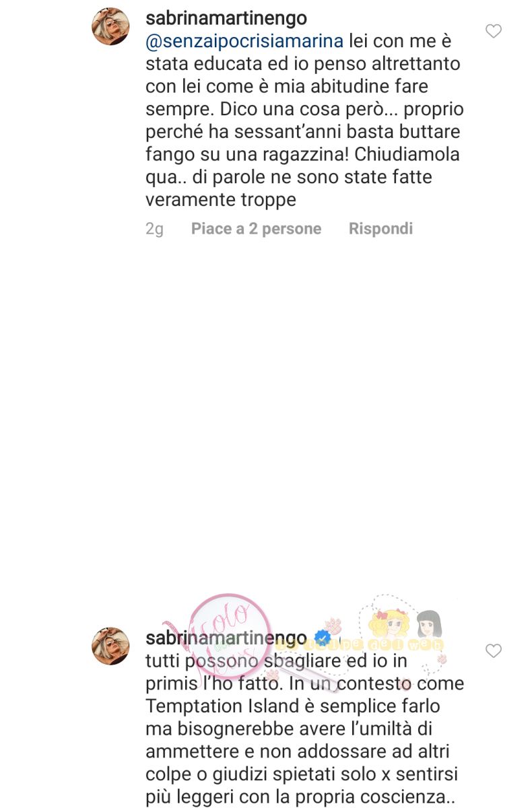
Task: View who likes via Piace a 2 persone
Action: pyautogui.click(x=256, y=229)
